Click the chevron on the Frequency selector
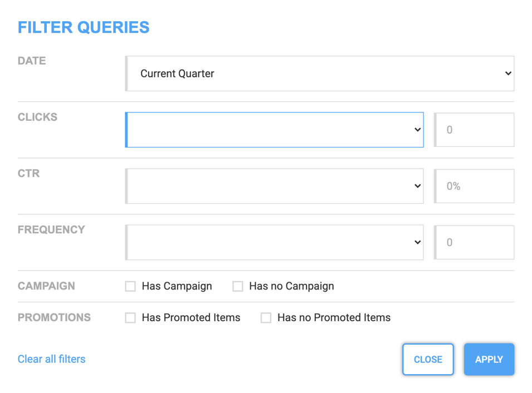This screenshot has width=532, height=393. (417, 242)
